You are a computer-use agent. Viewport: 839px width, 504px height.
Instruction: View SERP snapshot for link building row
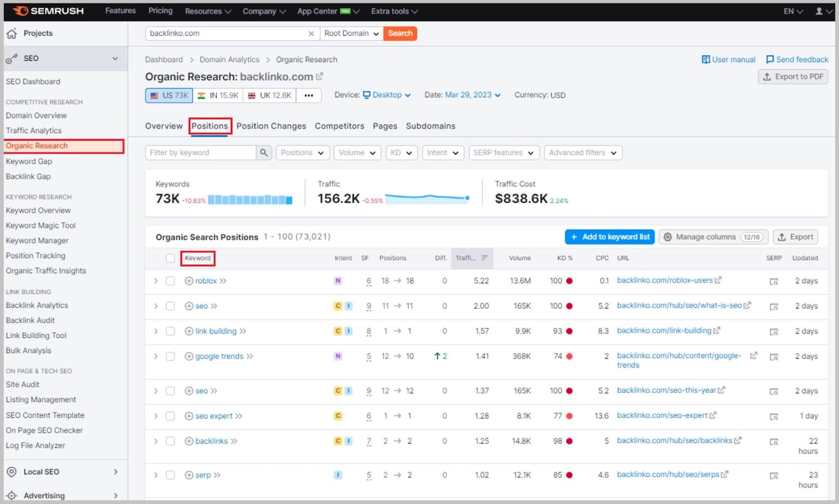coord(773,332)
